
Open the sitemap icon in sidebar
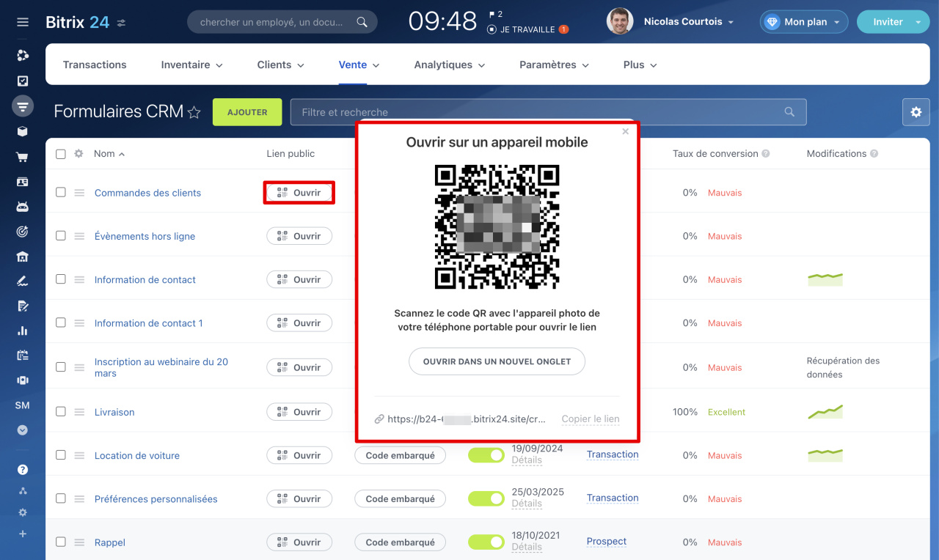(23, 491)
